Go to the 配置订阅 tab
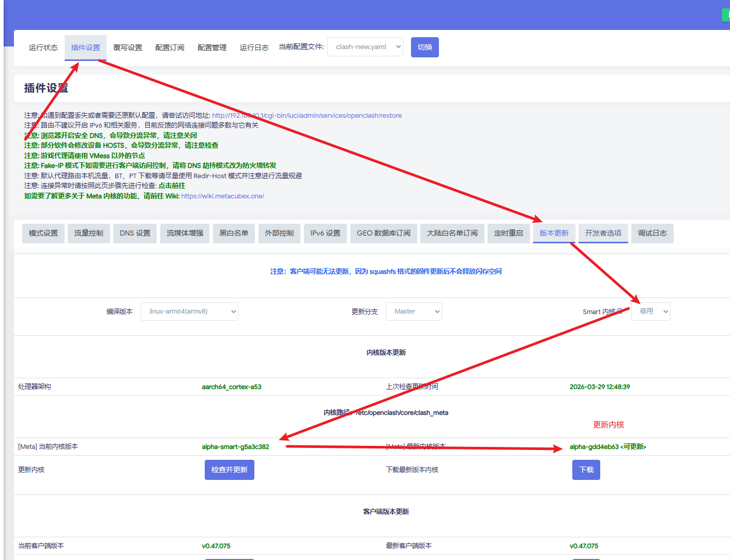 [170, 48]
